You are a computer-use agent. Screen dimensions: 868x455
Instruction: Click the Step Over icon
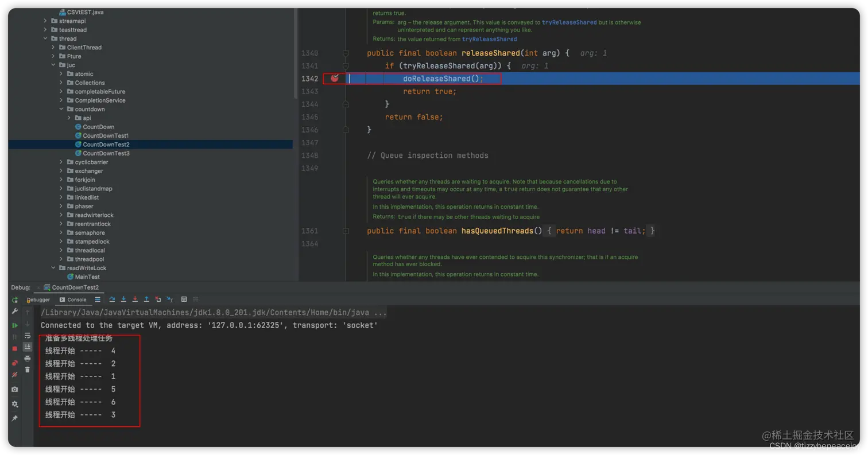coord(112,300)
